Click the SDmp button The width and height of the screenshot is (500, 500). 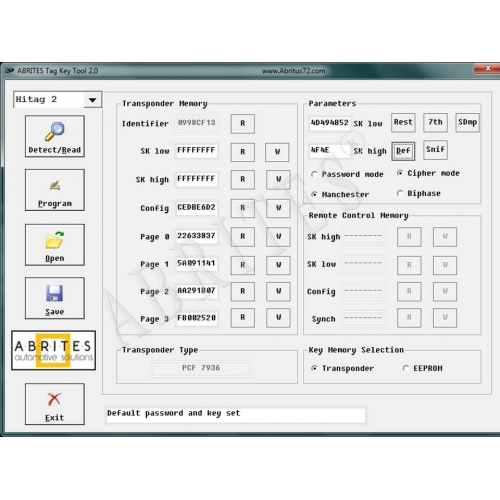pos(467,123)
